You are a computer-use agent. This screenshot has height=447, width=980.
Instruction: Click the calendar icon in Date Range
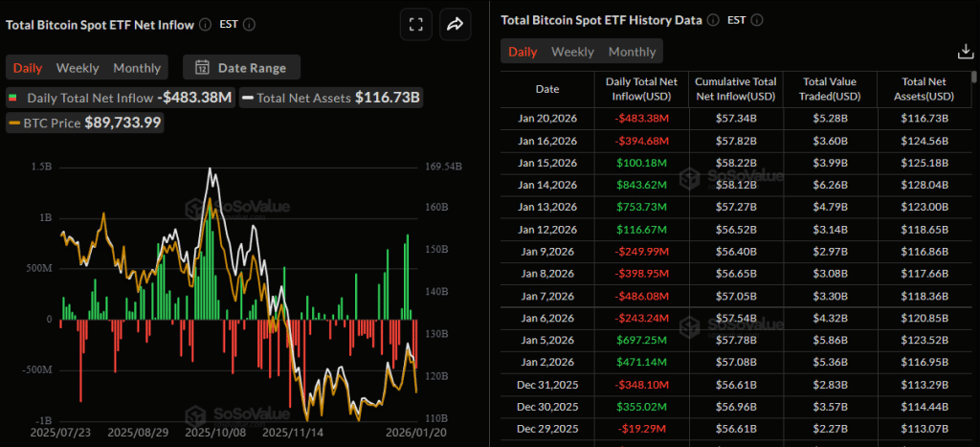point(202,67)
